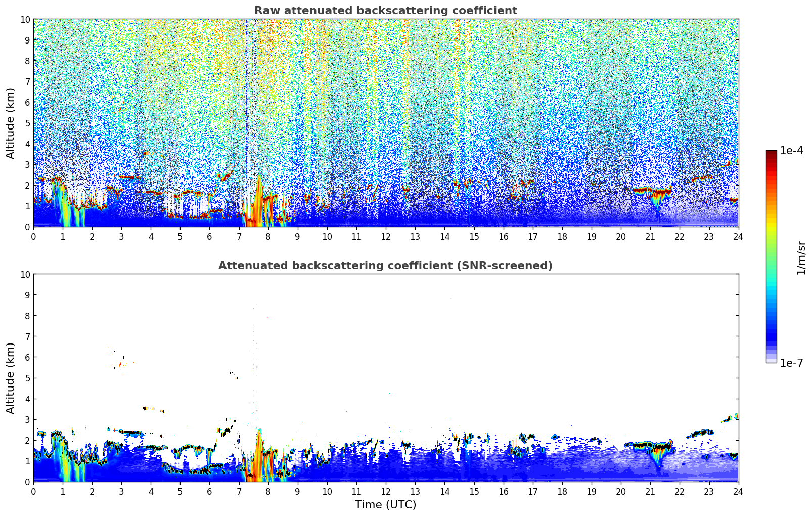Click the '1/m/sr' colorbar unit label
The height and width of the screenshot is (516, 812).
pyautogui.click(x=800, y=257)
